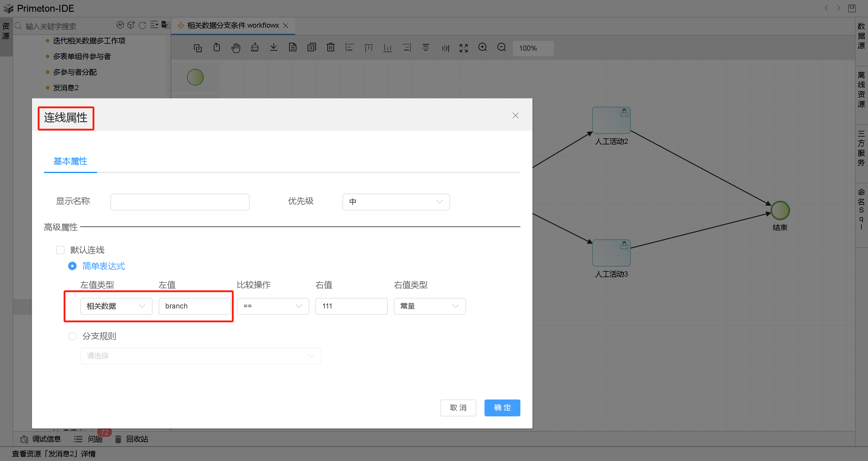Click the 取消 cancel button
The height and width of the screenshot is (461, 868).
click(460, 408)
